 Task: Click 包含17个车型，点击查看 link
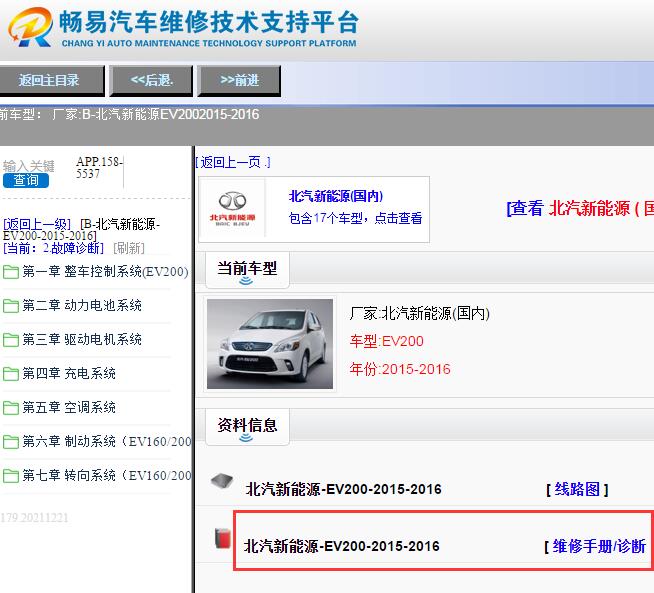click(x=355, y=218)
